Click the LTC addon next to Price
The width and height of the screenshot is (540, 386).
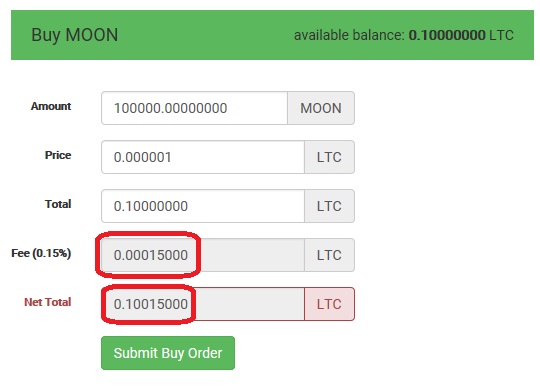(x=329, y=157)
